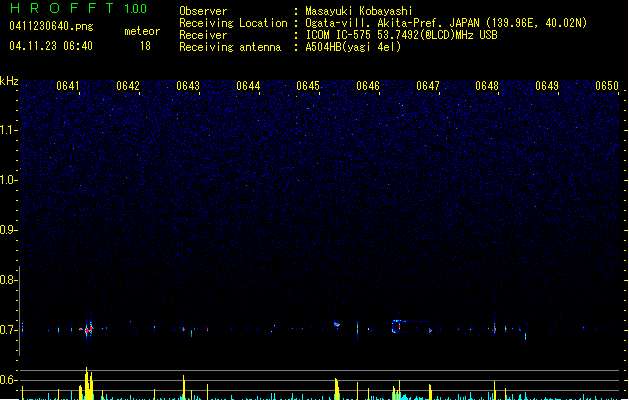Screen dimensions: 629x400
Task: Click the date stamp 04.11.23 06:40
Action: pos(51,46)
